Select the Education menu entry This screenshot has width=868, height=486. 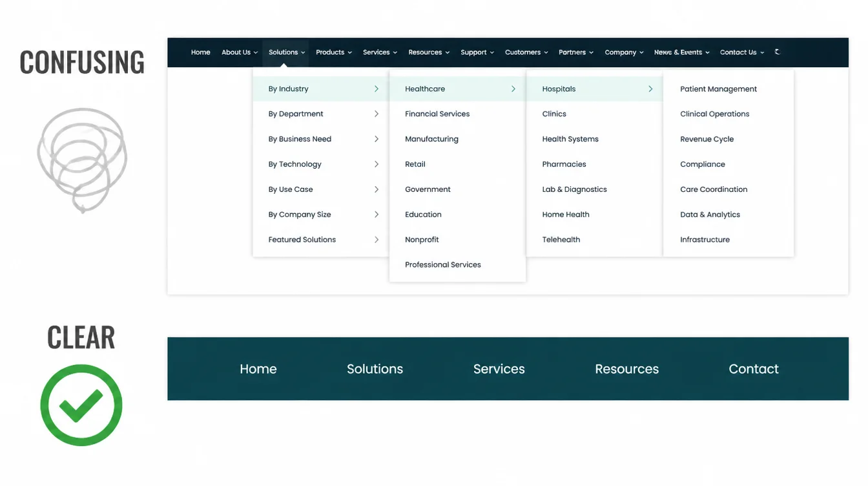tap(423, 215)
